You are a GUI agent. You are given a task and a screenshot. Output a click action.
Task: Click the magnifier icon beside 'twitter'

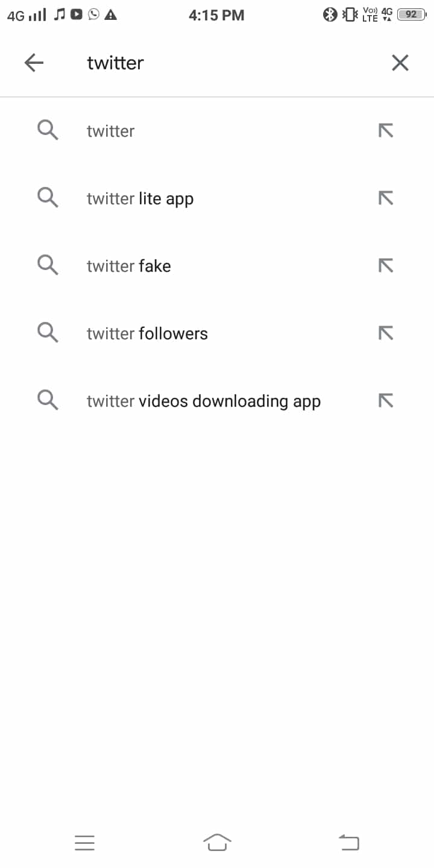pyautogui.click(x=48, y=130)
